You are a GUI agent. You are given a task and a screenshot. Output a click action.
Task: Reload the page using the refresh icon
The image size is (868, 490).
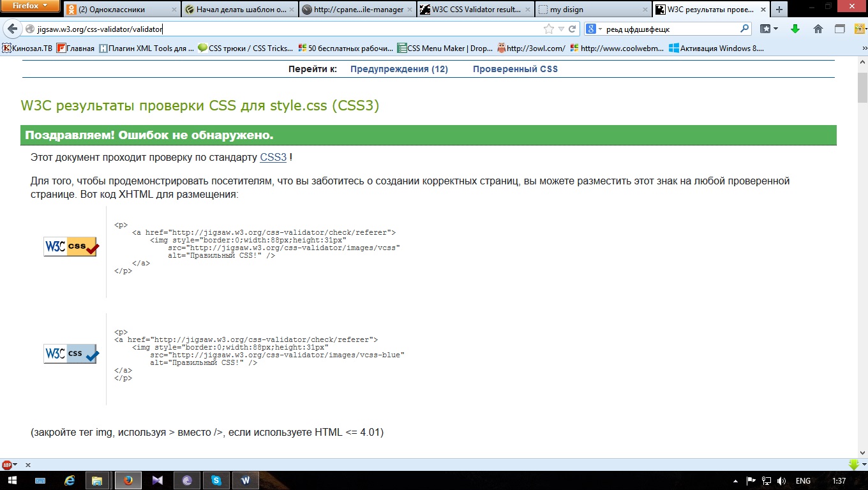(x=572, y=29)
